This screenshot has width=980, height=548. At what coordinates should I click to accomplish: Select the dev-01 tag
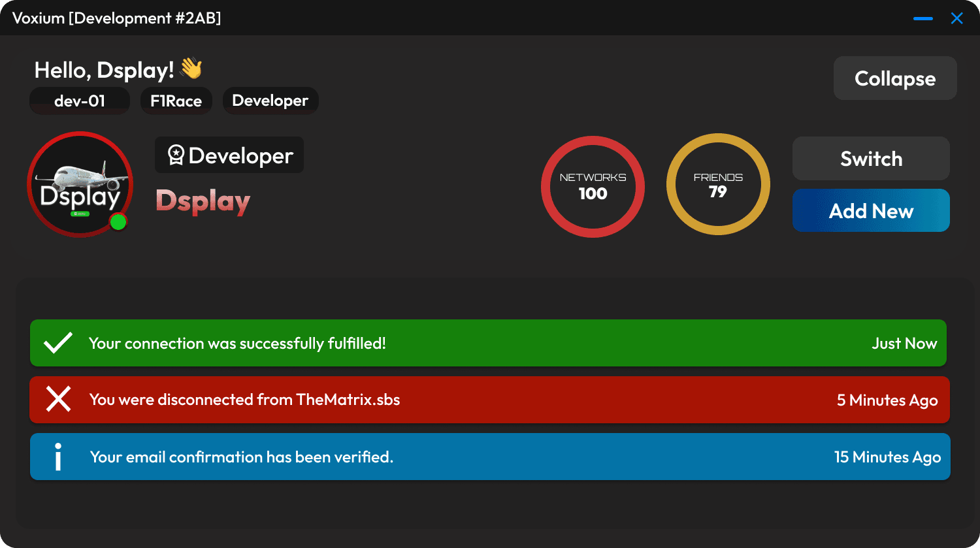click(80, 101)
